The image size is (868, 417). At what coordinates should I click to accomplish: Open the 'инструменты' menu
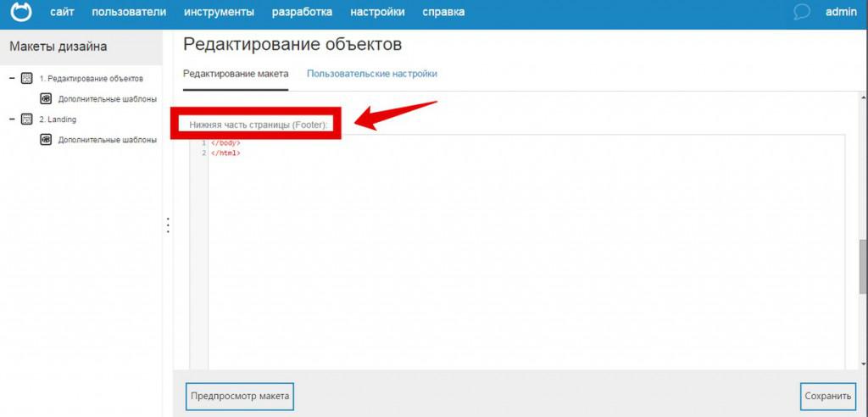point(219,13)
